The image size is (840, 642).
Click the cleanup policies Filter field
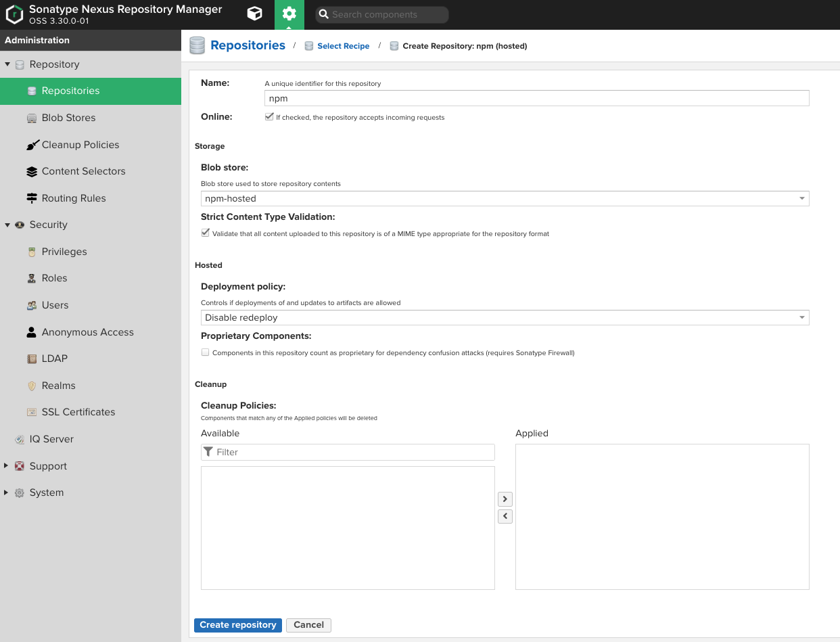coord(348,452)
